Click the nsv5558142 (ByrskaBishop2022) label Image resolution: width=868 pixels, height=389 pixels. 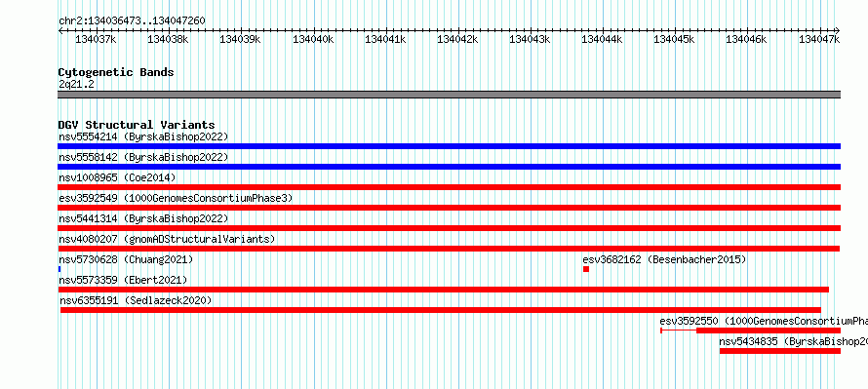[x=143, y=157]
